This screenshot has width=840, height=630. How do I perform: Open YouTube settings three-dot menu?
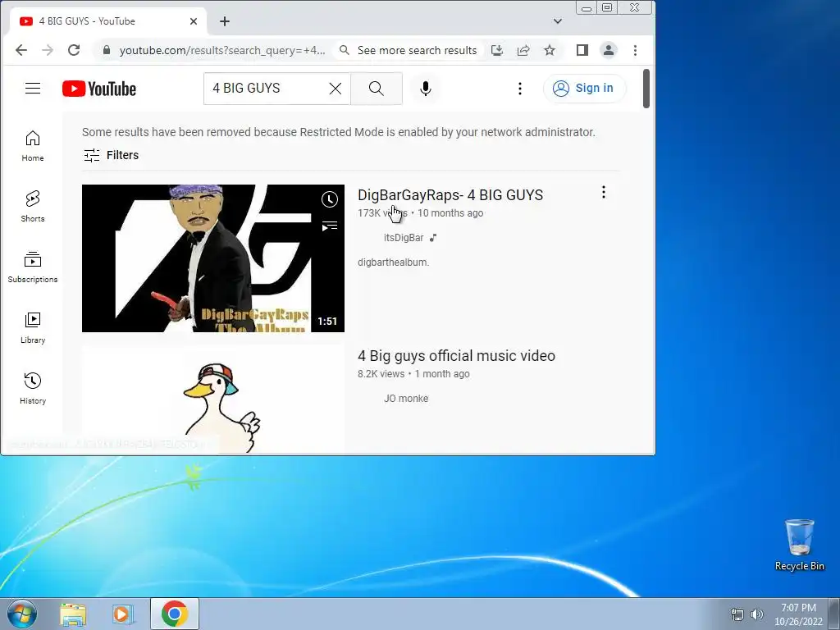519,89
